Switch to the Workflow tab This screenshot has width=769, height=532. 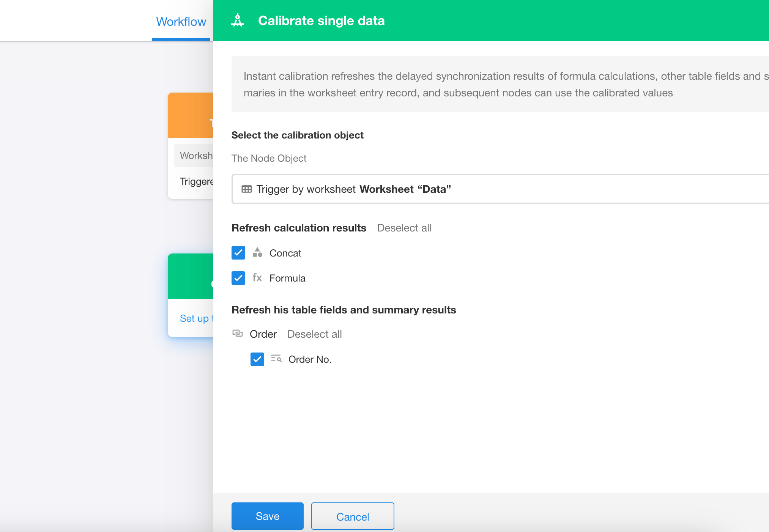point(181,22)
